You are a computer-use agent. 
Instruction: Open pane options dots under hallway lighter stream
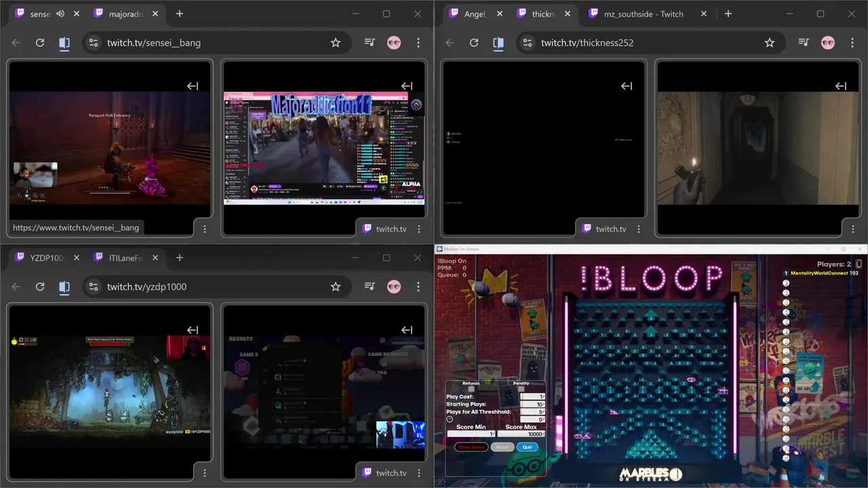(853, 229)
